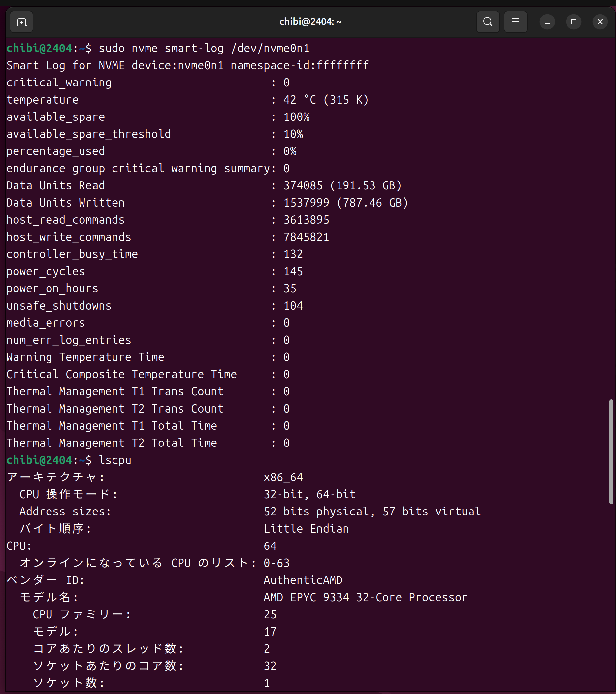Click the lscpu command line
The width and height of the screenshot is (616, 694).
(69, 460)
